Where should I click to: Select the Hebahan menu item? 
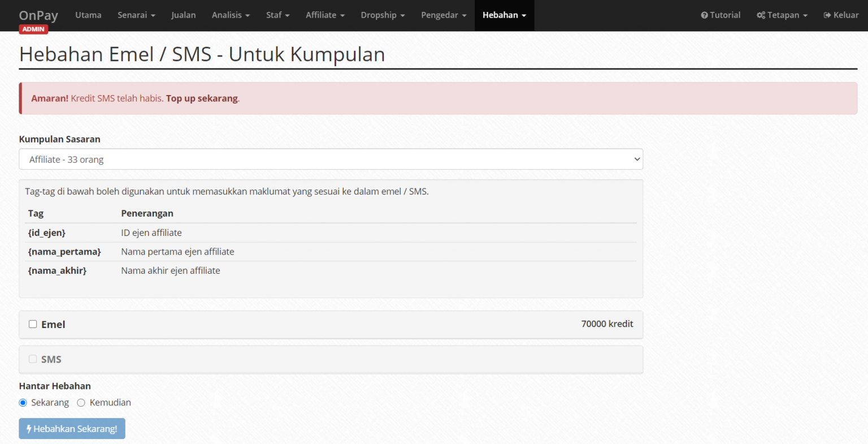pyautogui.click(x=504, y=15)
